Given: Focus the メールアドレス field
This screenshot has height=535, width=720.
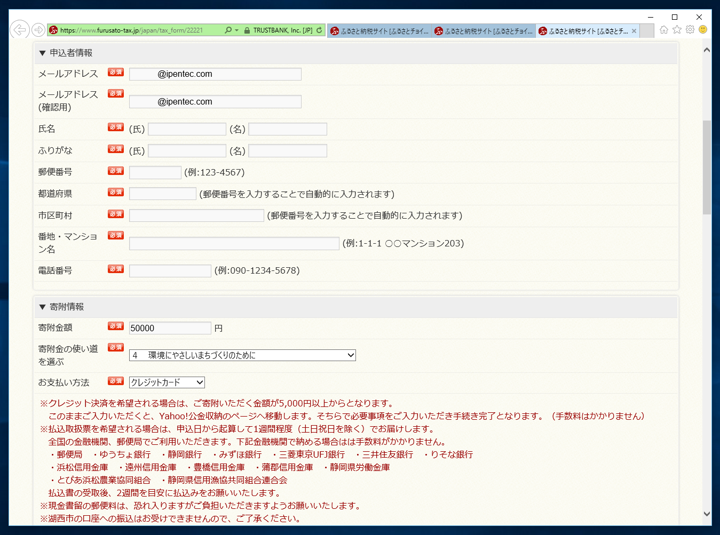Looking at the screenshot, I should point(215,74).
